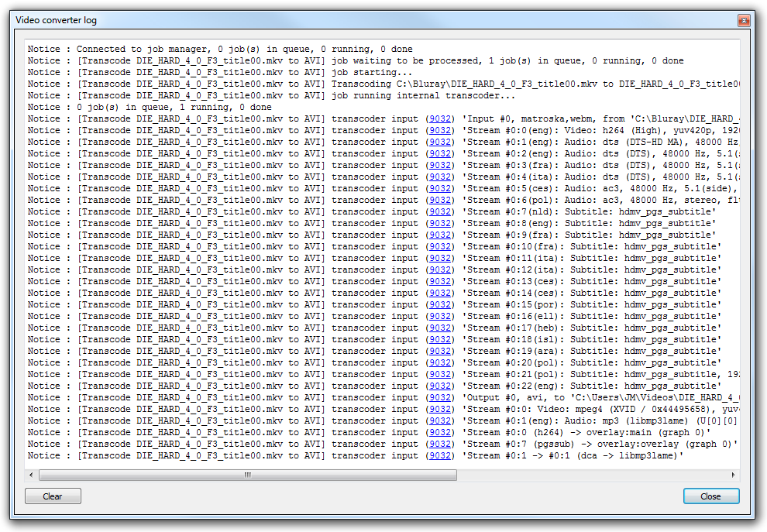Follow 9032 link on Stream #0:5(ces) line

(441, 188)
